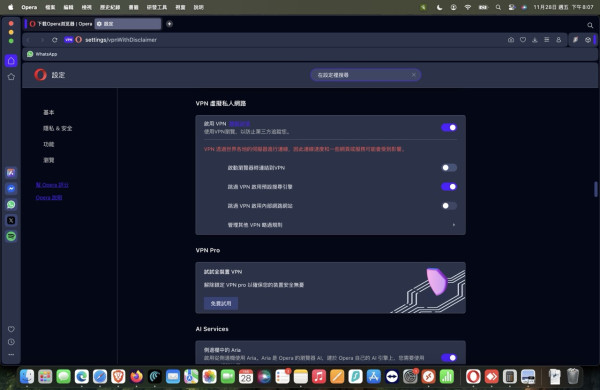Click the WhatsApp bookmark in bookmarks bar
This screenshot has height=390, width=600.
coord(42,54)
